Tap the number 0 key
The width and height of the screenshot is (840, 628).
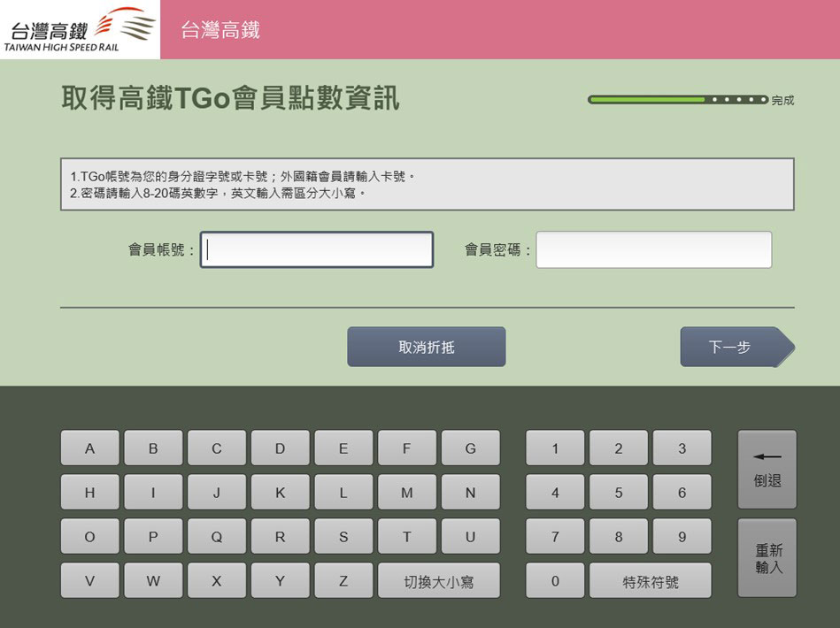[x=555, y=580]
